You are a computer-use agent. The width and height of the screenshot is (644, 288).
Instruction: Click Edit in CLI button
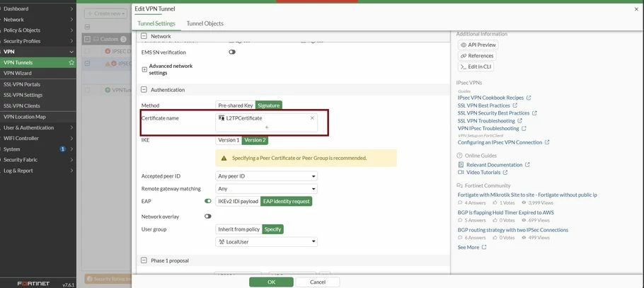(x=476, y=67)
